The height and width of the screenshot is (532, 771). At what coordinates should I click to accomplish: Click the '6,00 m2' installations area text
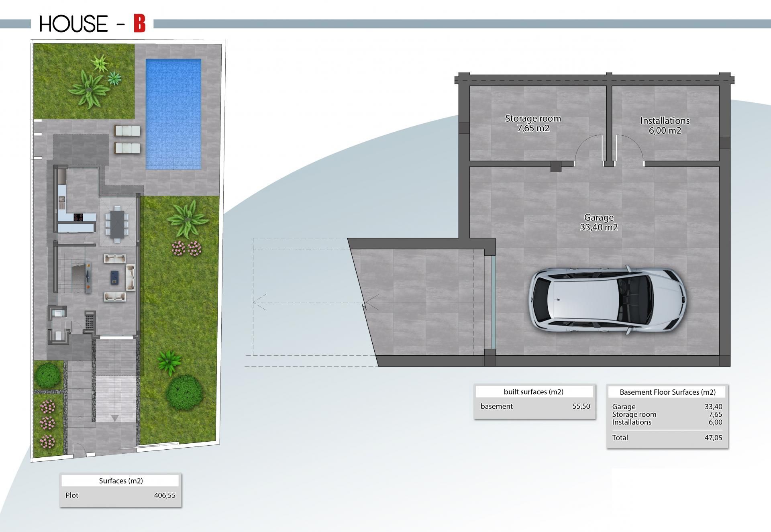pyautogui.click(x=665, y=130)
